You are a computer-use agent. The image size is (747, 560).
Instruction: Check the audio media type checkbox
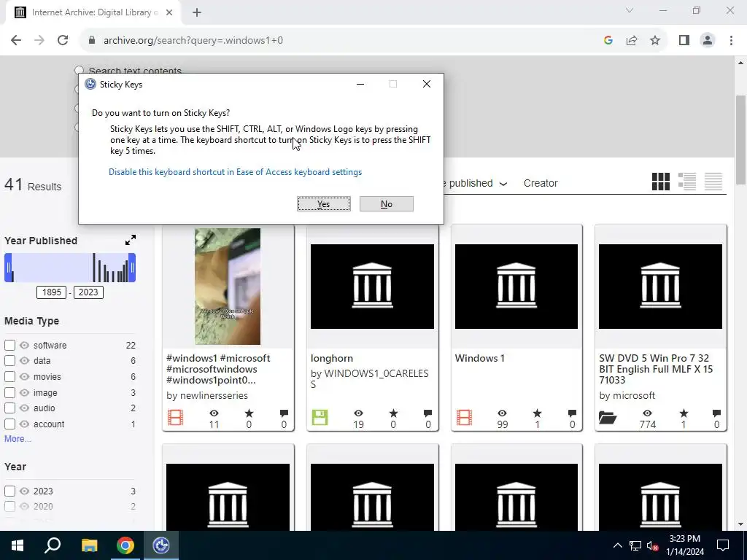[x=9, y=408]
